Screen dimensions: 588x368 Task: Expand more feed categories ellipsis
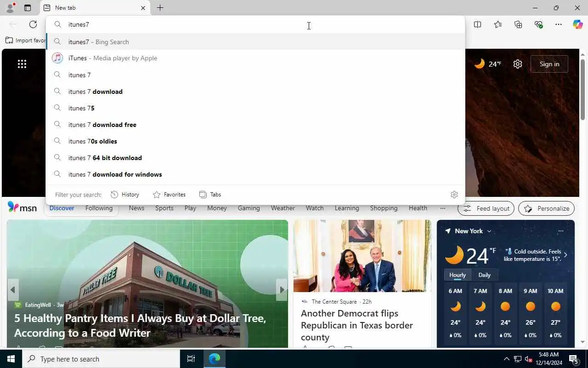point(442,208)
